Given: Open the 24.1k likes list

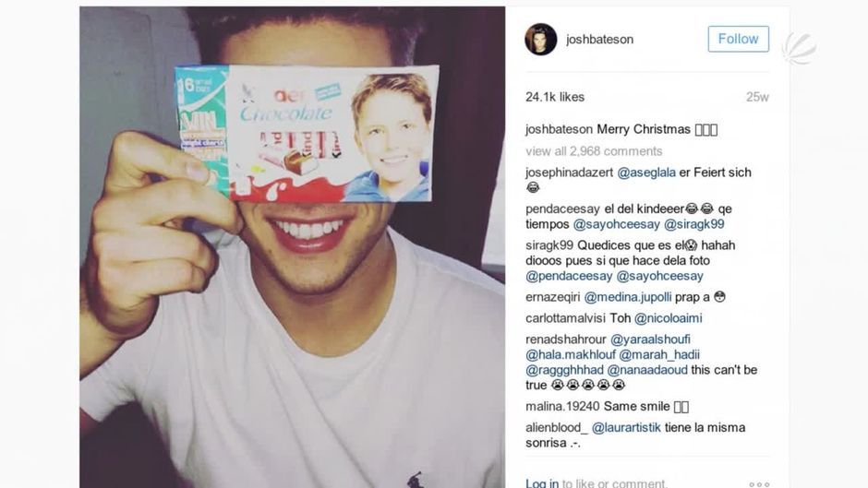Looking at the screenshot, I should click(555, 97).
